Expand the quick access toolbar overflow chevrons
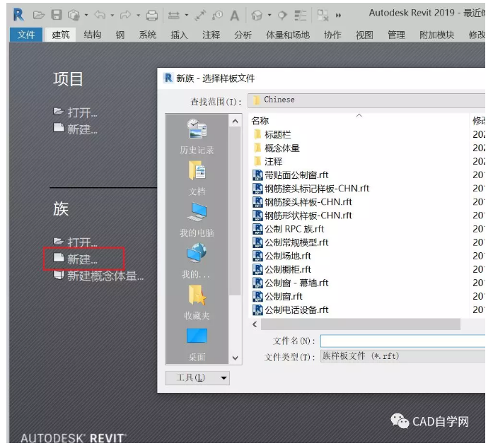493x448 pixels. [338, 15]
